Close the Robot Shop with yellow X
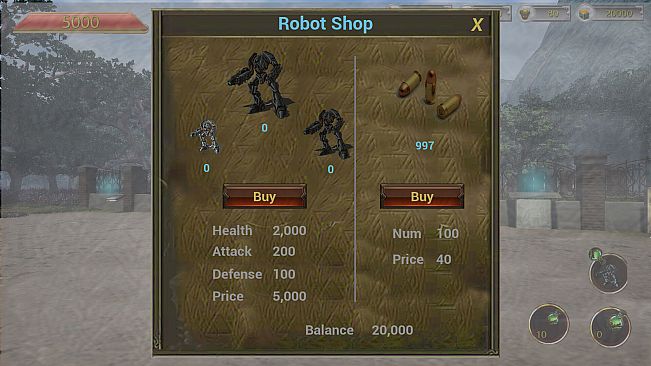 point(477,25)
